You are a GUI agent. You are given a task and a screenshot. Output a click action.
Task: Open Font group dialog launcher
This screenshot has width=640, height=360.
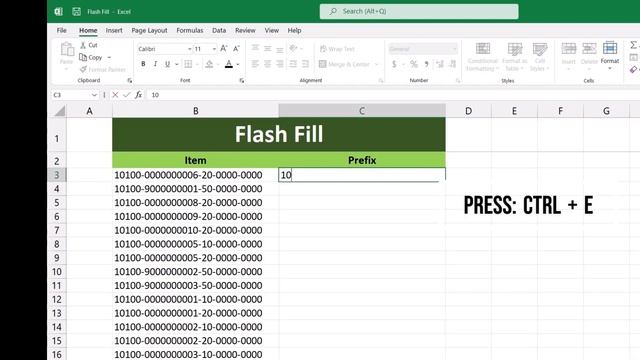pyautogui.click(x=242, y=81)
